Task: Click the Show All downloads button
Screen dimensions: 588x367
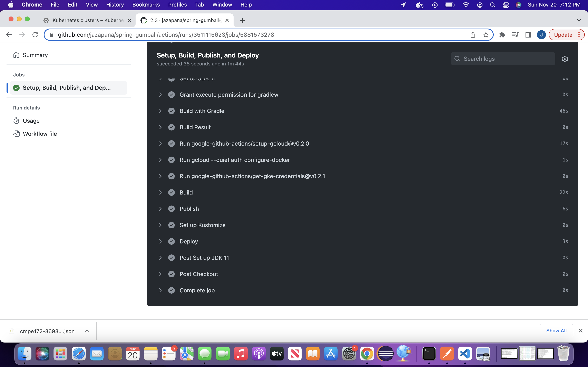Action: click(556, 330)
